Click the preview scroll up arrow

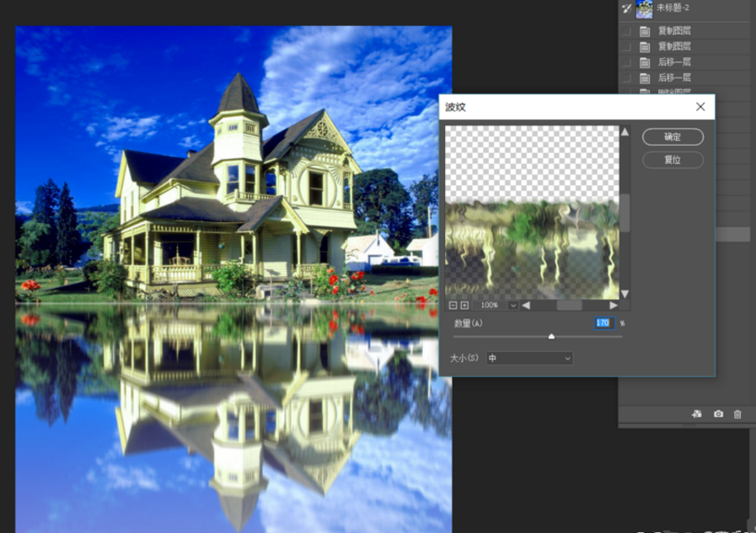point(625,131)
